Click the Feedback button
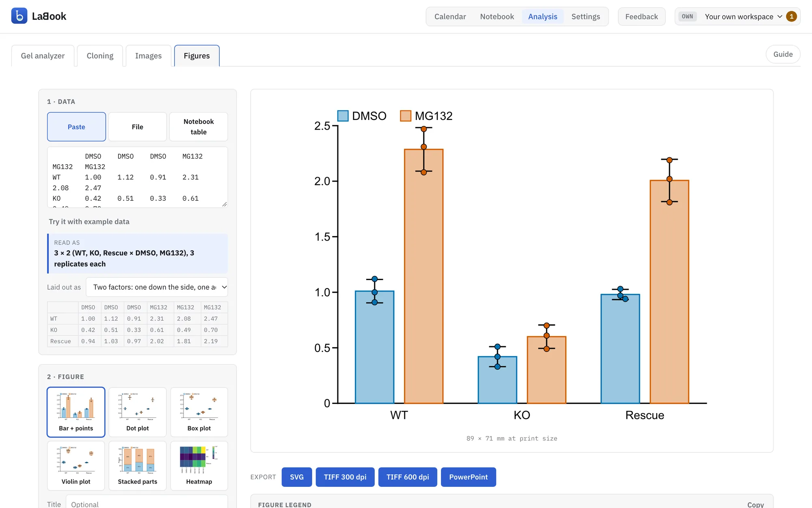Image resolution: width=812 pixels, height=508 pixels. [641, 17]
